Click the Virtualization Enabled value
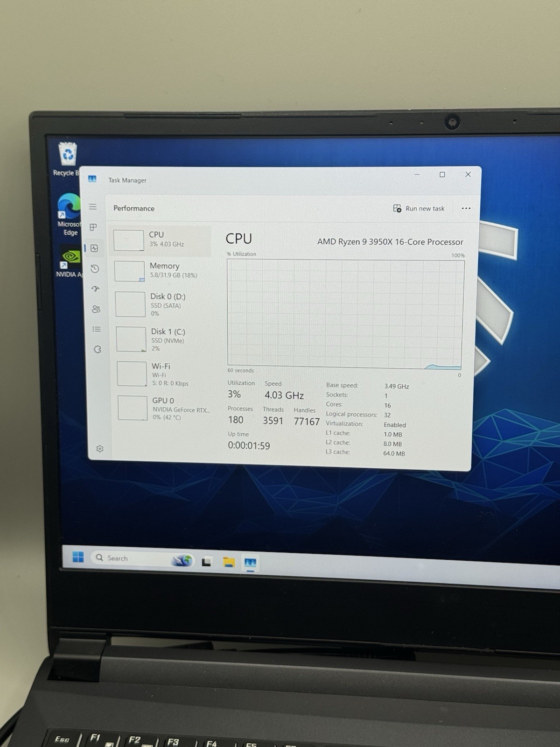The image size is (560, 747). point(395,425)
